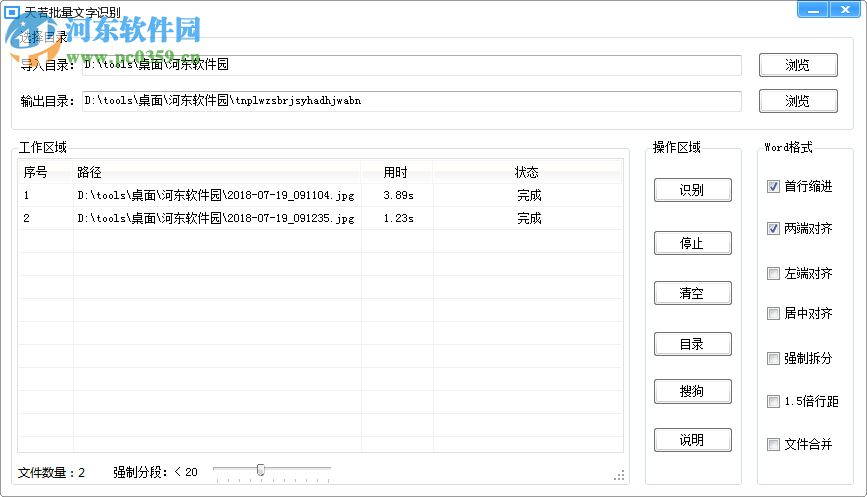This screenshot has width=867, height=497.
Task: Browse for the 导入目录 import folder
Action: [798, 65]
